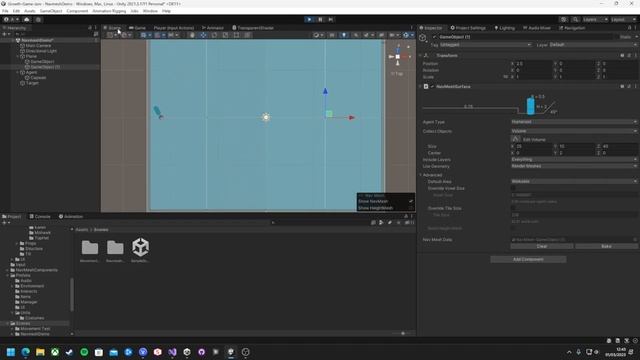The image size is (640, 360).
Task: Open the Agent Type dropdown
Action: (574, 122)
